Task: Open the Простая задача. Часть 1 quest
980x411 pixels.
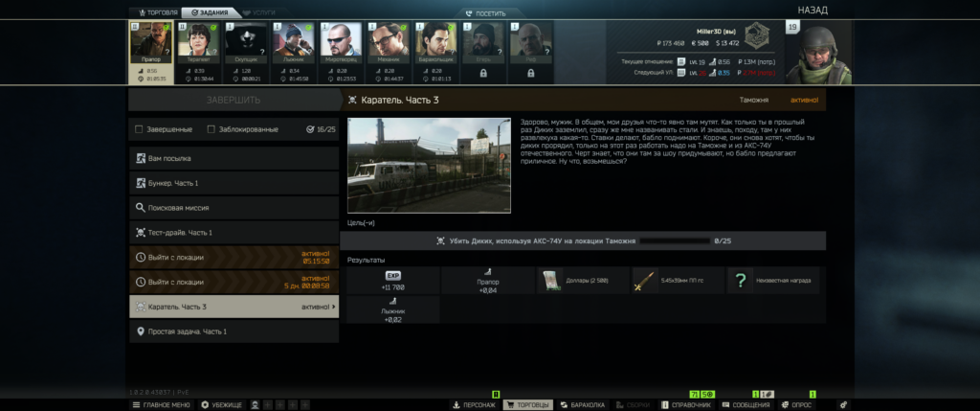Action: 234,332
